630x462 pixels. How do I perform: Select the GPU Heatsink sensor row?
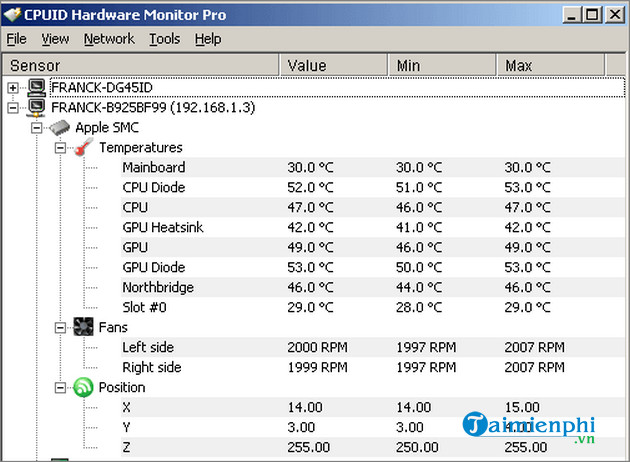tap(372, 227)
